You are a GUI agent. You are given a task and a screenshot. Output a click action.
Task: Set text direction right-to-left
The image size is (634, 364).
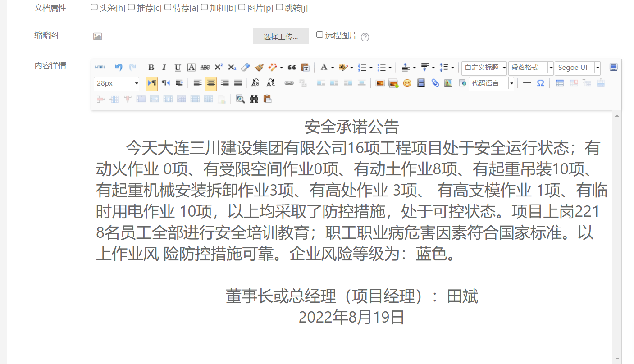[165, 83]
